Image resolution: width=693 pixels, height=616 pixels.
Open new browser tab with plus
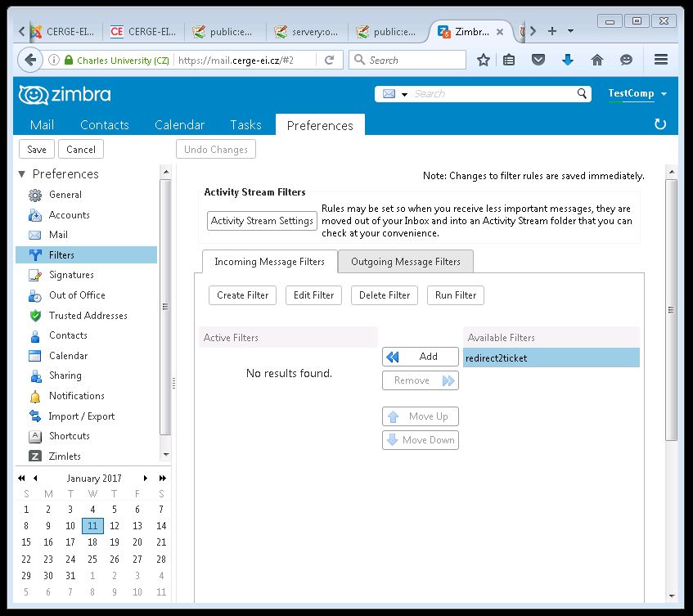552,31
